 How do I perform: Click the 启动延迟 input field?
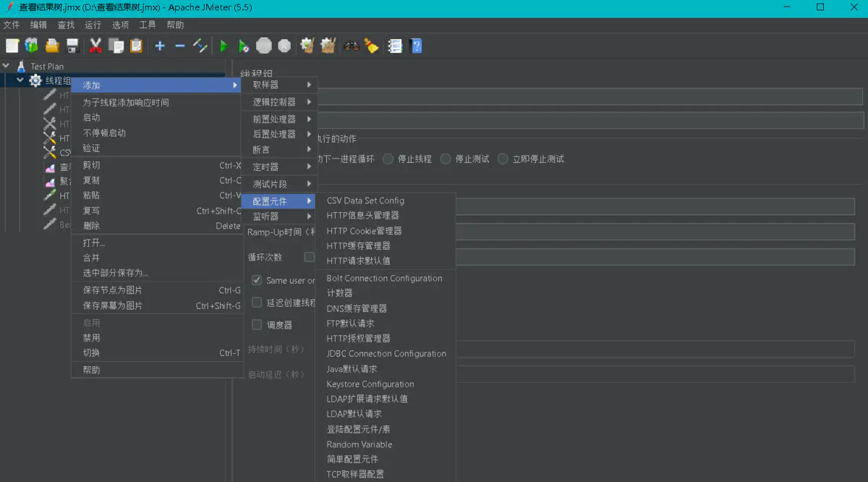pyautogui.click(x=655, y=374)
